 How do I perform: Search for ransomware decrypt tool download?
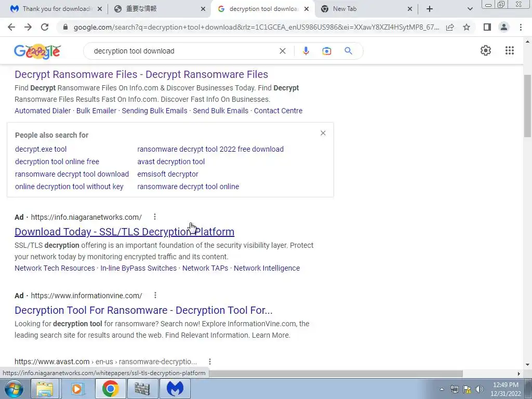72,174
